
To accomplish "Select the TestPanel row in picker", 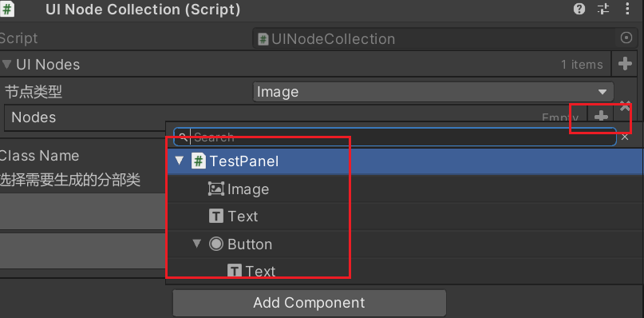I will [405, 161].
